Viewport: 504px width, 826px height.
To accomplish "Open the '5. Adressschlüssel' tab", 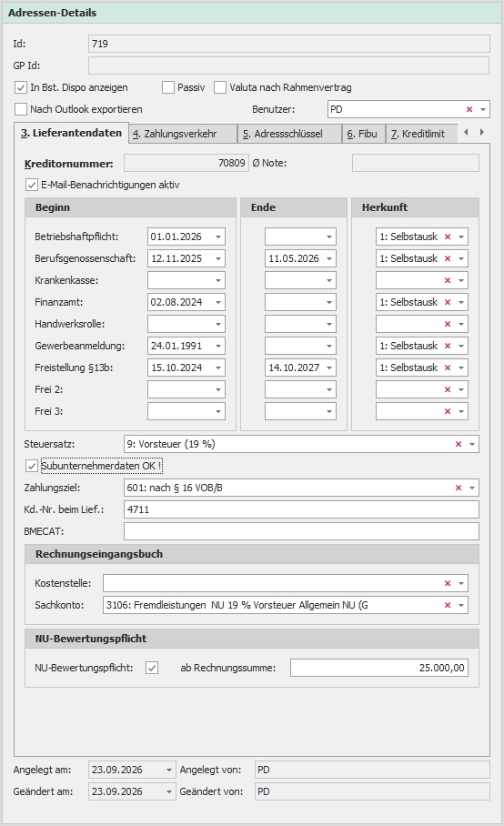I will 289,134.
